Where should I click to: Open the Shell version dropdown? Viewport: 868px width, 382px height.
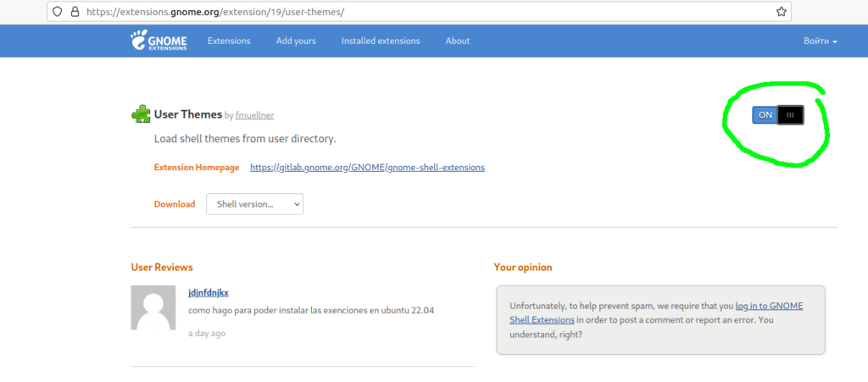(x=254, y=204)
